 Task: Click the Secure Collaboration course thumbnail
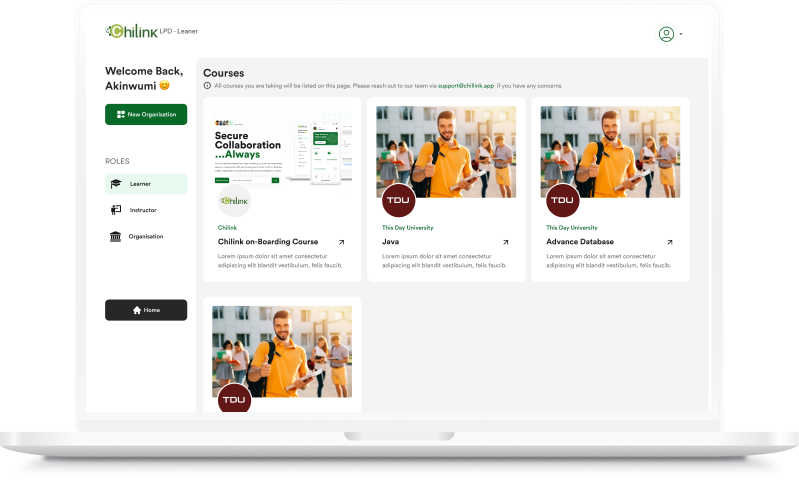pyautogui.click(x=282, y=147)
